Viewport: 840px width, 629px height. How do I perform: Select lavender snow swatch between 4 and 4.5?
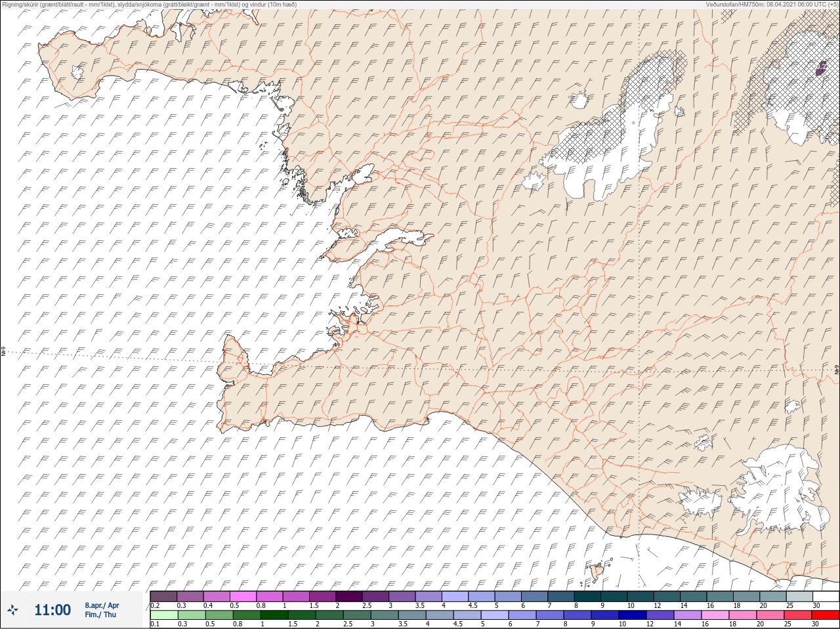coord(456,596)
